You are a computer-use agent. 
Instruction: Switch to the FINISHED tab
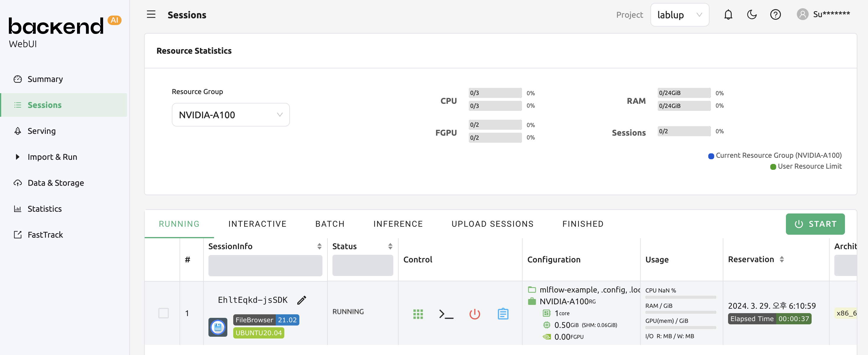pos(583,224)
